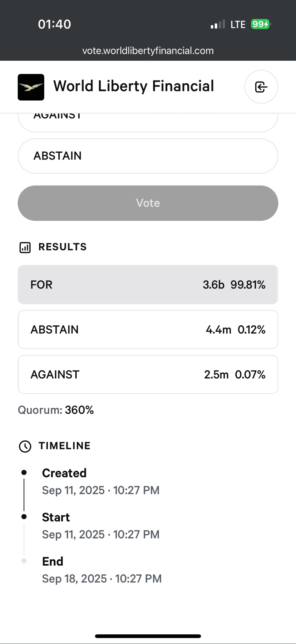Open the FOR result row
This screenshot has height=644, width=296.
(x=148, y=285)
